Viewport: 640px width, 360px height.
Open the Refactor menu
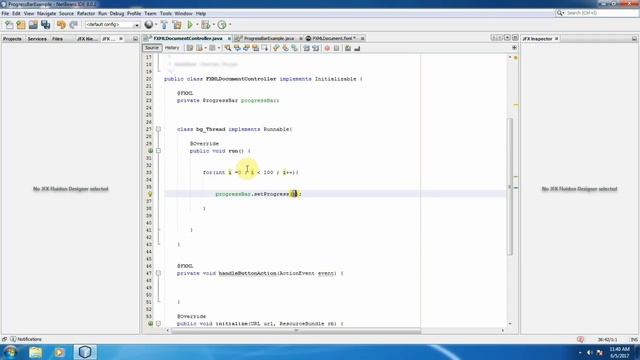click(x=86, y=13)
